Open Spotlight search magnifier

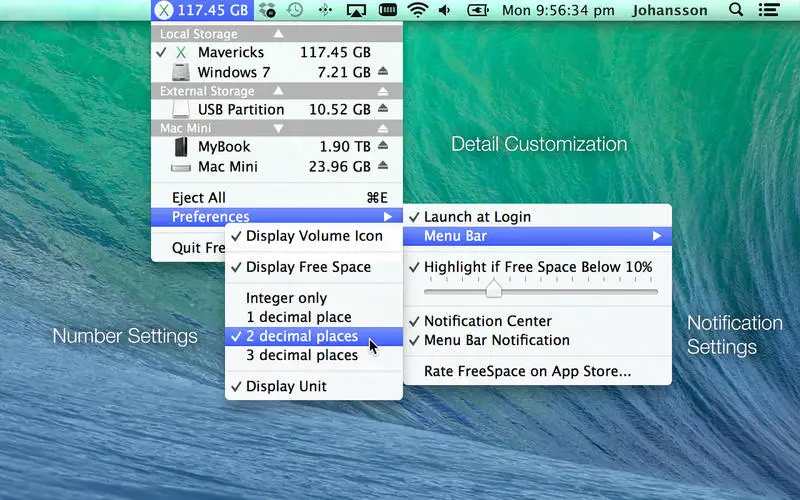pos(736,10)
